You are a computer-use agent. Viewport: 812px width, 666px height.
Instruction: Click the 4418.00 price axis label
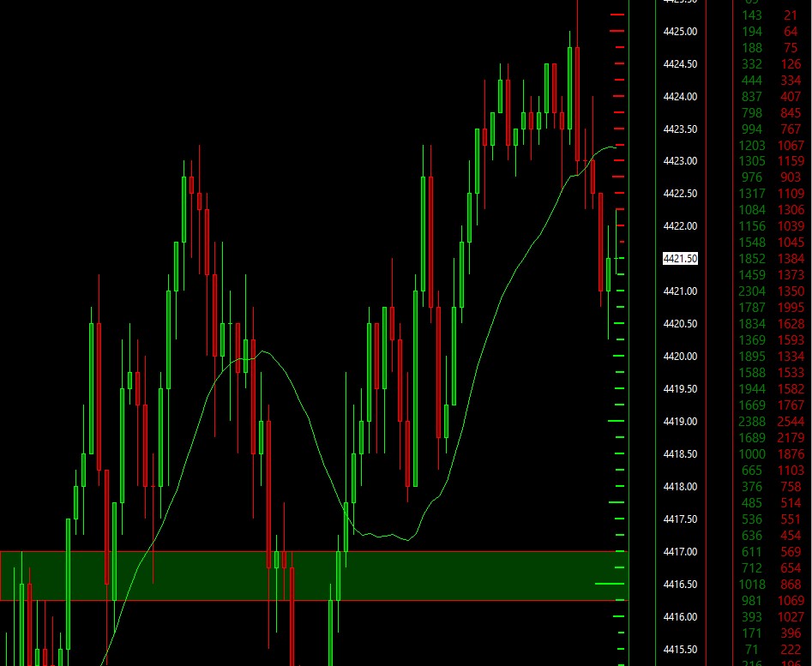pos(680,487)
